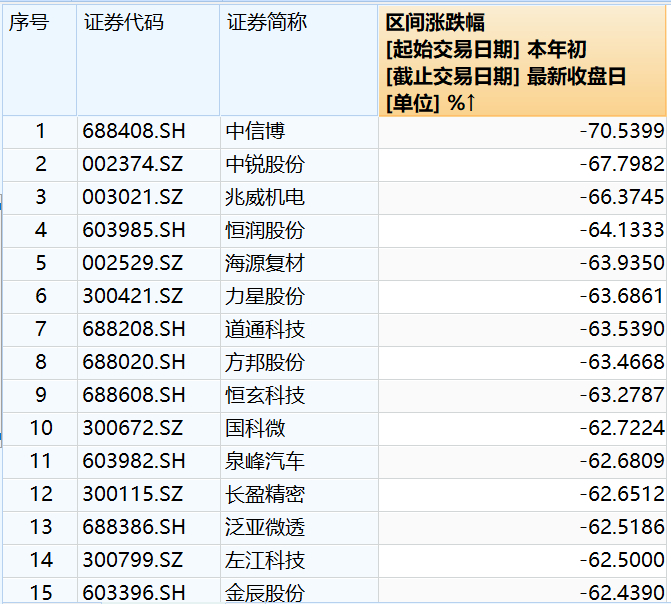Select the value -62.5000
The height and width of the screenshot is (604, 671).
pos(622,559)
